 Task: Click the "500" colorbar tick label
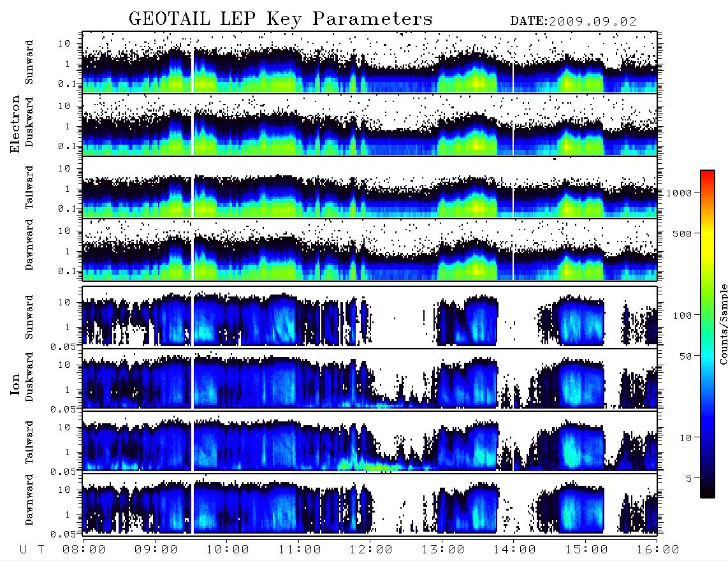(x=682, y=234)
